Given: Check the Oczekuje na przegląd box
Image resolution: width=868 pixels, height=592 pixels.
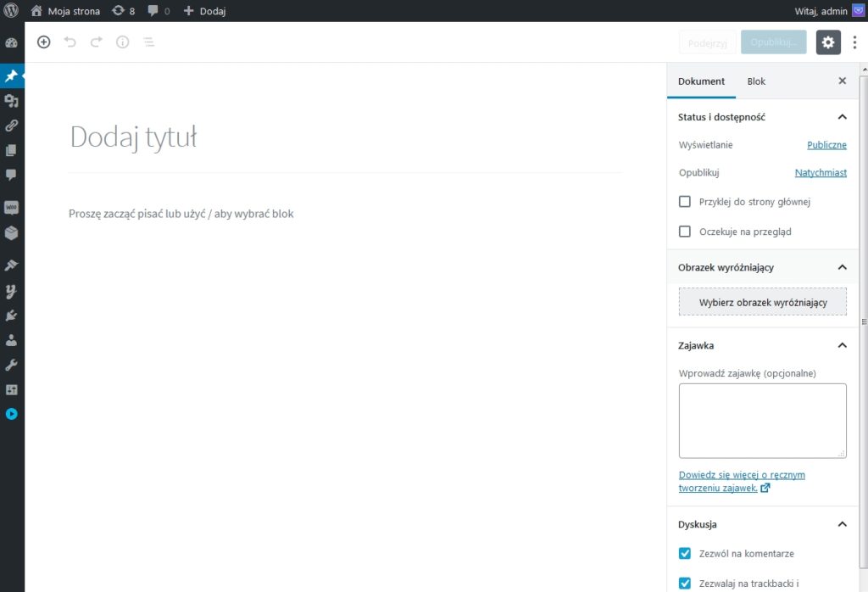Looking at the screenshot, I should [x=685, y=232].
